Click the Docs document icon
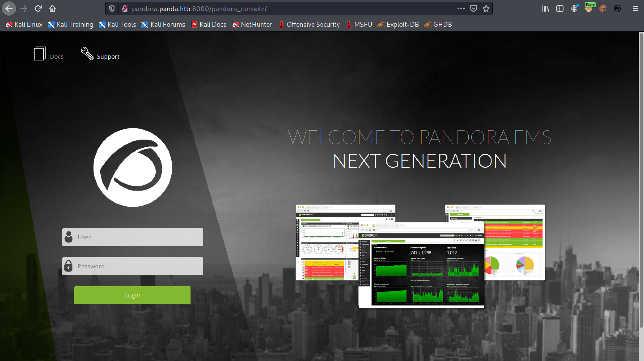This screenshot has height=361, width=644. coord(40,53)
